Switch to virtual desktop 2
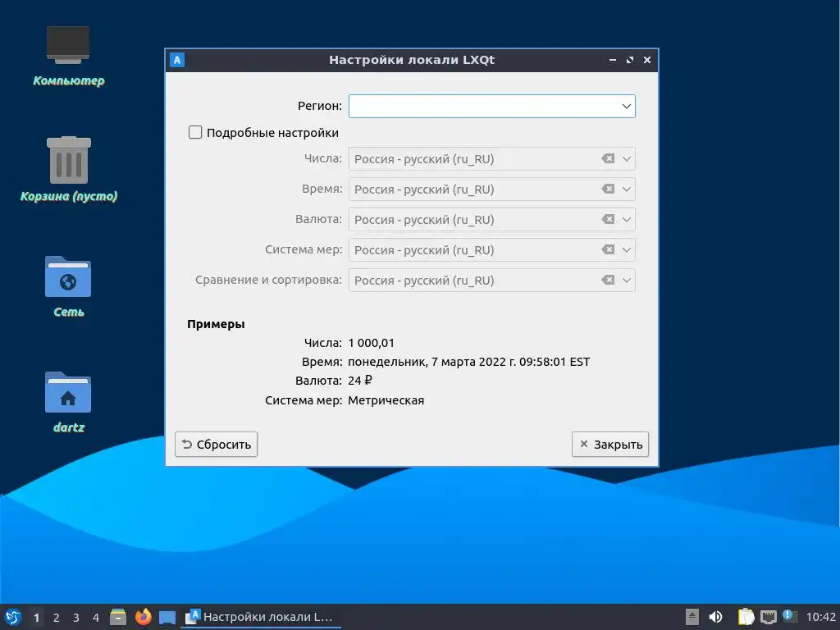 pos(57,618)
